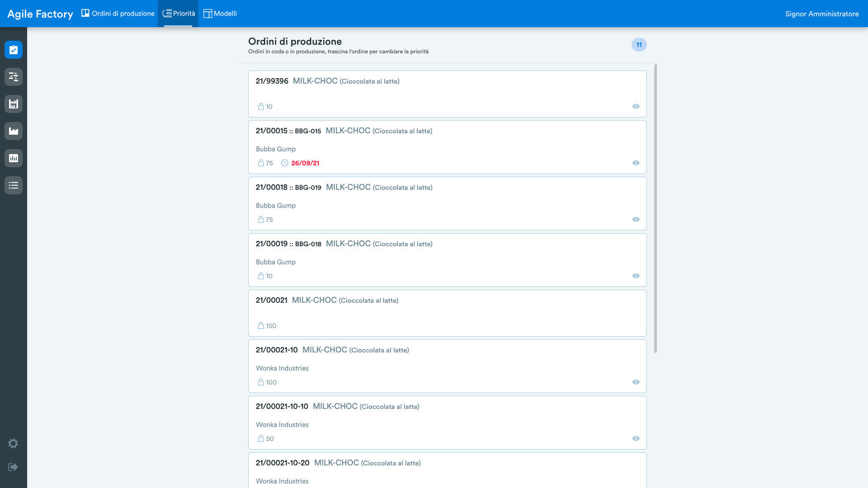Click Bubba Gump on order 21/00018

pyautogui.click(x=276, y=206)
